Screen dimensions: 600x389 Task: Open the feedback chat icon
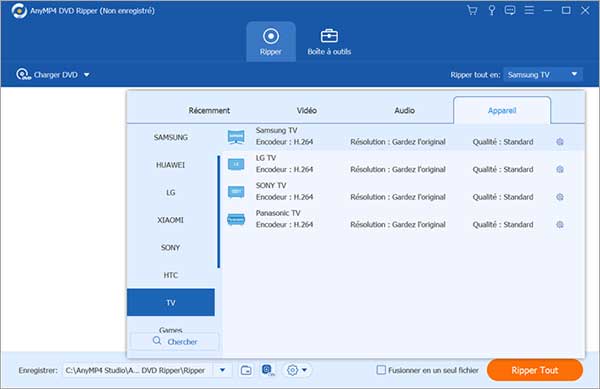click(510, 10)
